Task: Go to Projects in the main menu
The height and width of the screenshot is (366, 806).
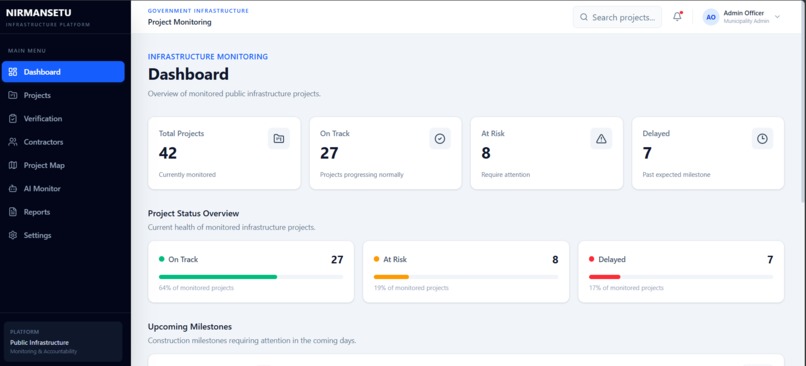Action: click(x=63, y=95)
